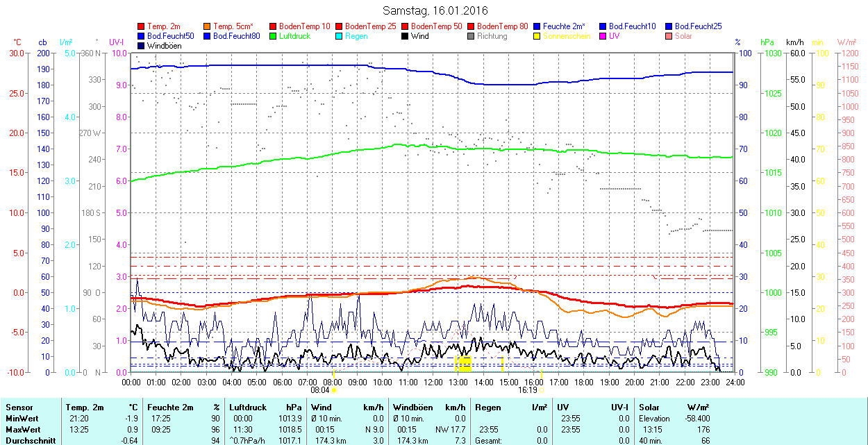This screenshot has height=445, width=868.
Task: Click the 16:19 sunset time marker
Action: click(x=528, y=390)
